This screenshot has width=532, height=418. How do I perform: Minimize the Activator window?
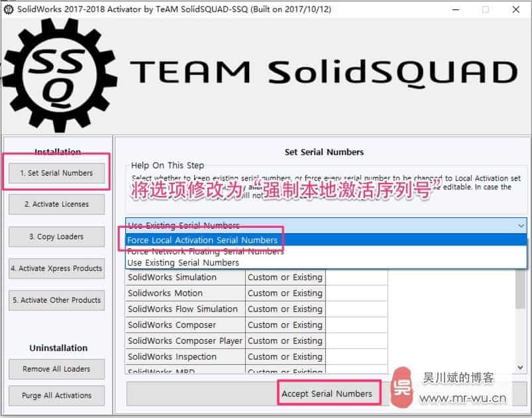(456, 9)
